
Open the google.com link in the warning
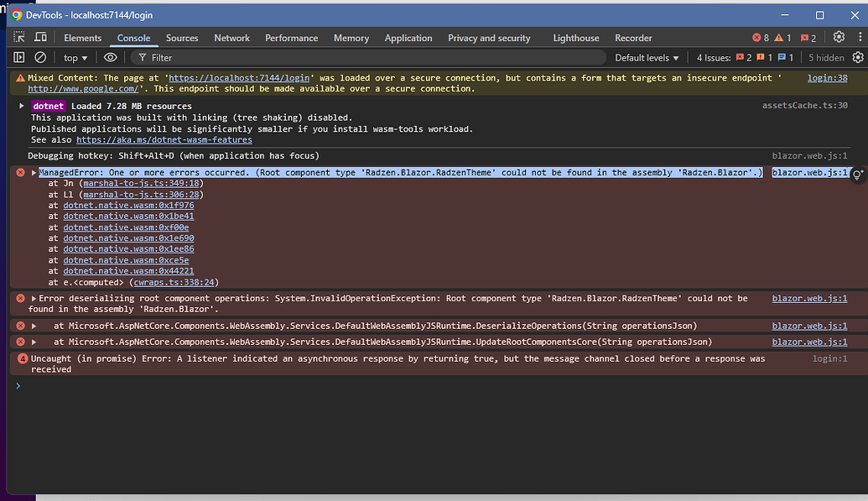point(82,88)
